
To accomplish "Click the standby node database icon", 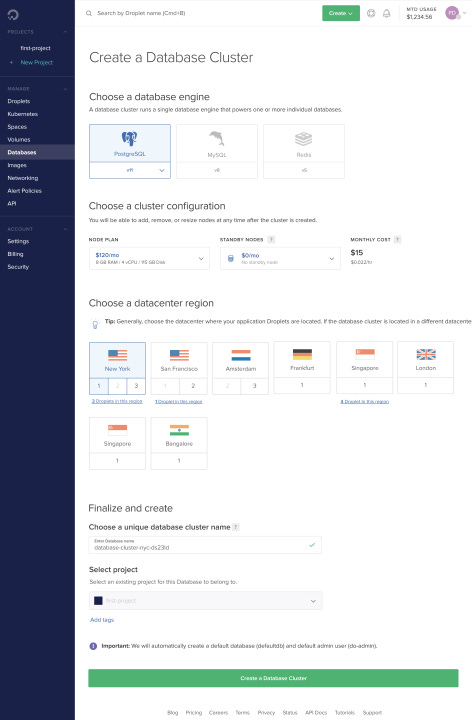I will point(231,259).
